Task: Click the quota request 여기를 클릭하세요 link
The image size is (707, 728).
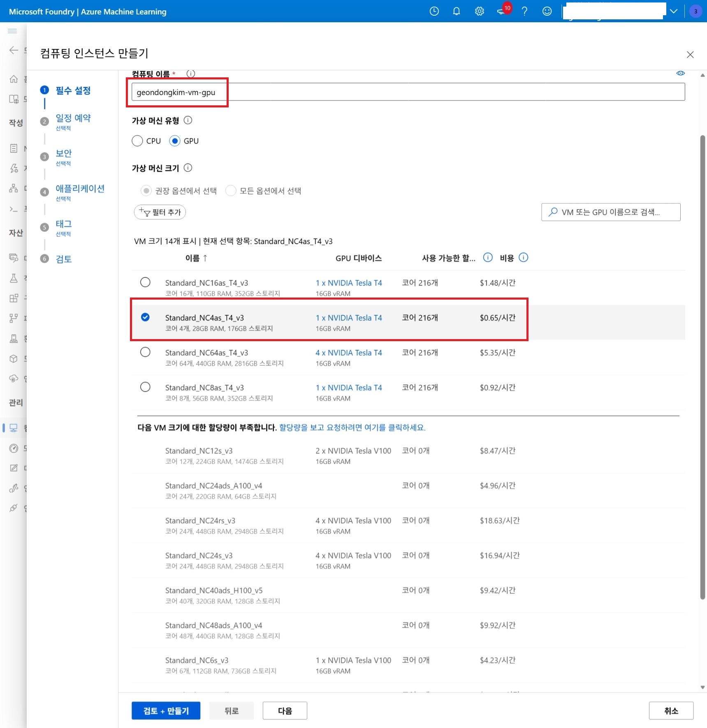Action: (x=352, y=428)
